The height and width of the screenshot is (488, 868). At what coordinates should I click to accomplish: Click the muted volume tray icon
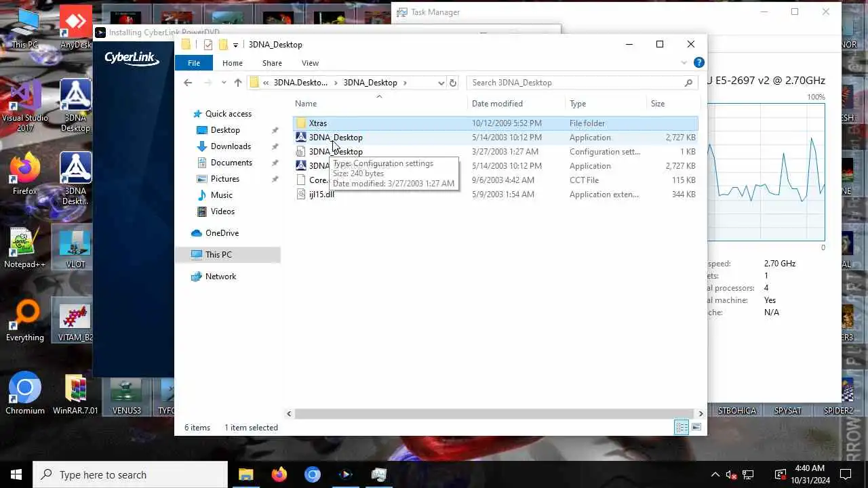coord(731,474)
